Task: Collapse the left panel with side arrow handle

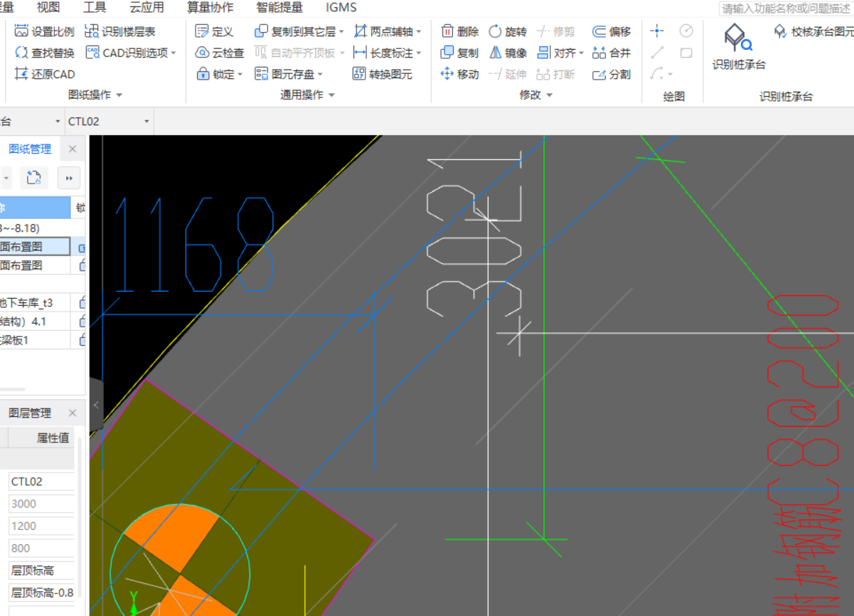Action: click(96, 405)
